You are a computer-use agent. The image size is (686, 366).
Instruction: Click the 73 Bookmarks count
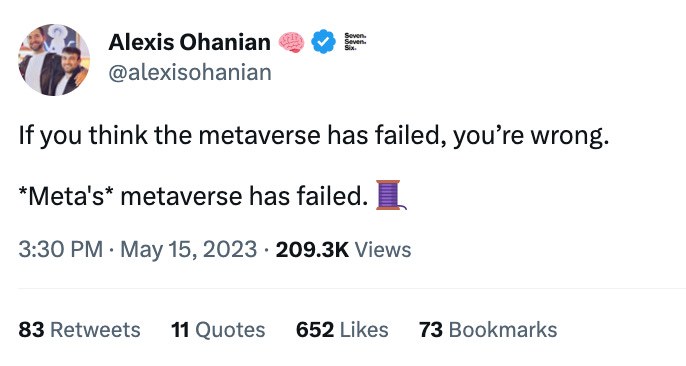point(488,330)
